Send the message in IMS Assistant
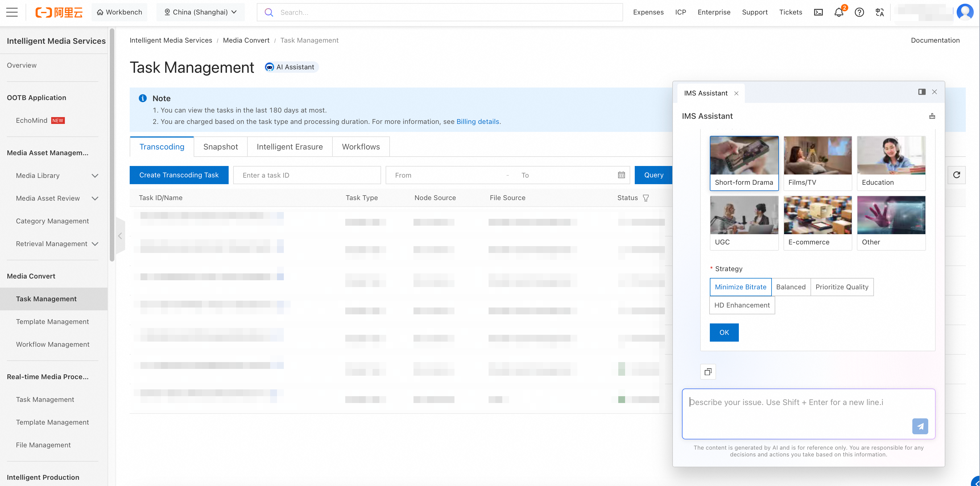The image size is (980, 486). (920, 426)
